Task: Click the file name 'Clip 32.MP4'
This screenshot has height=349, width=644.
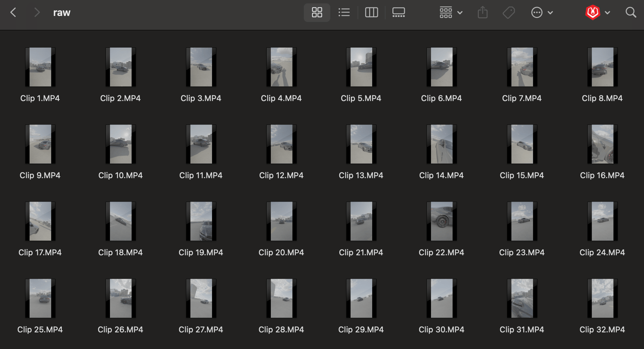Action: tap(602, 330)
